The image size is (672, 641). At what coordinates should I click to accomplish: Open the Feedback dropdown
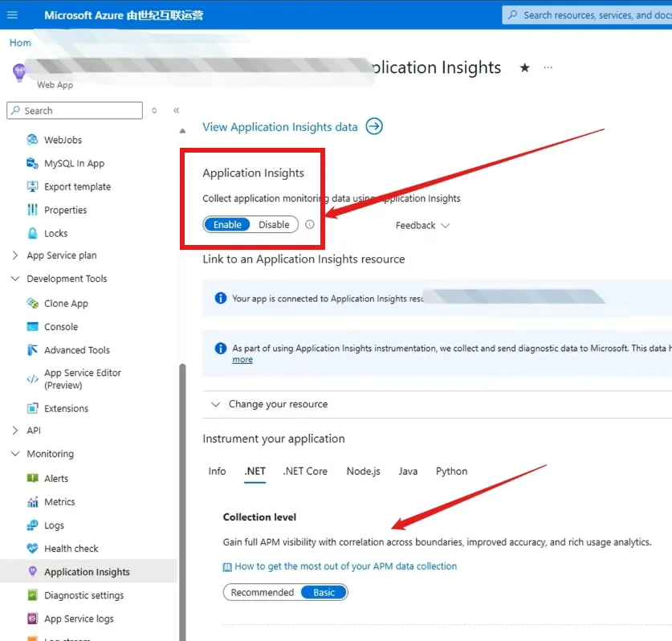(422, 226)
